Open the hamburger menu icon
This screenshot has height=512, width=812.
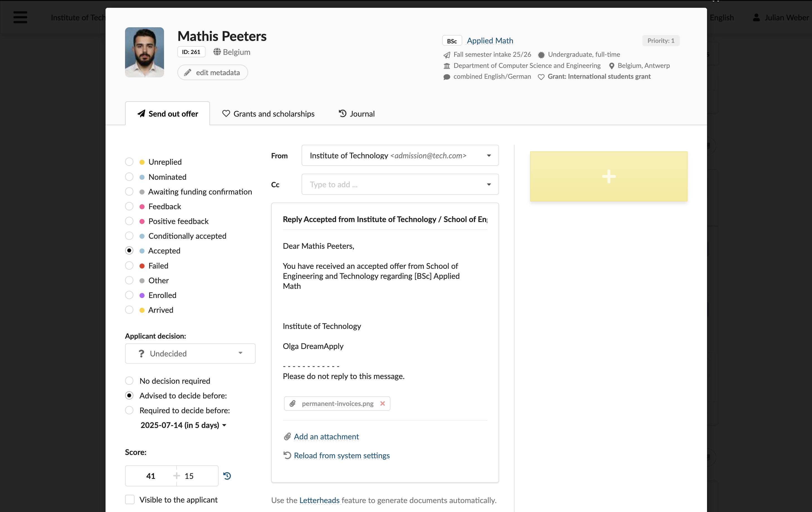[x=20, y=17]
